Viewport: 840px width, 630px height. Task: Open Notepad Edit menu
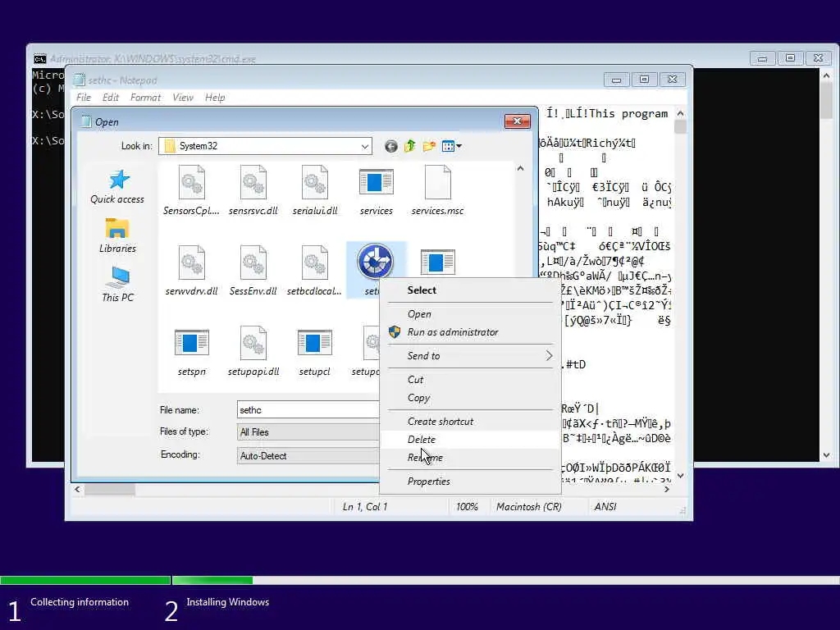pos(111,98)
